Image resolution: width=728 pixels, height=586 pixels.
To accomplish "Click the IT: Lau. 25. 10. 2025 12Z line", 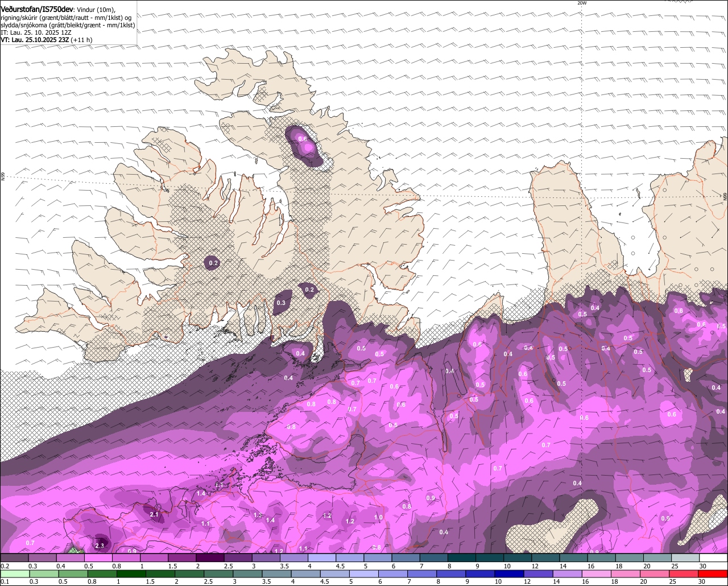I will tap(35, 32).
